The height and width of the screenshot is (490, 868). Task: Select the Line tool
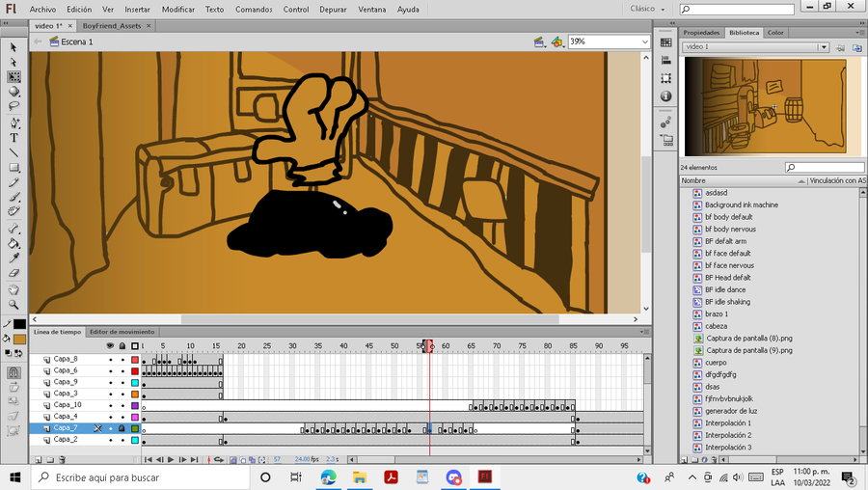coord(14,152)
